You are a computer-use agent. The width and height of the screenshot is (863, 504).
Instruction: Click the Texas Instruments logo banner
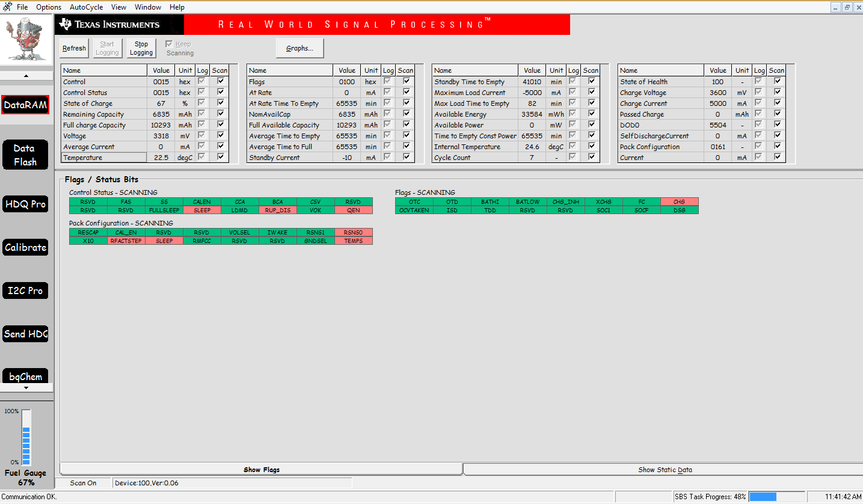point(119,25)
